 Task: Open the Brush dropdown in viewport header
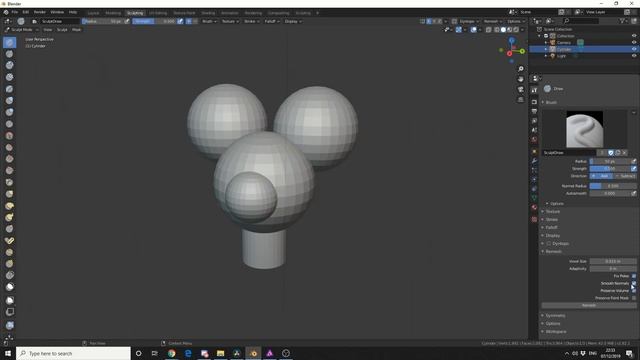209,21
